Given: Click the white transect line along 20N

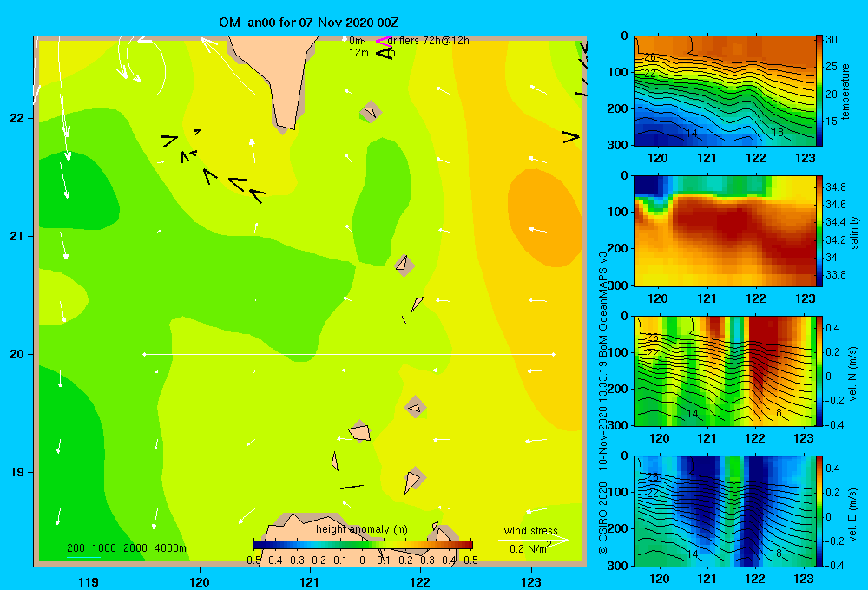Looking at the screenshot, I should pyautogui.click(x=349, y=354).
